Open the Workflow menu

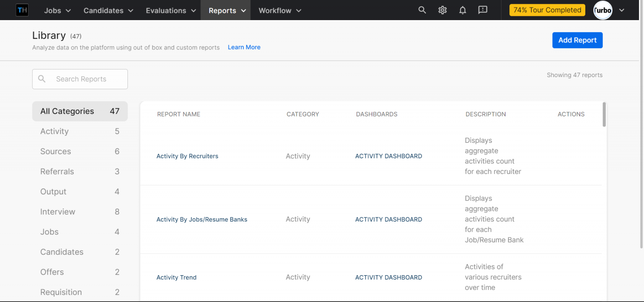point(280,10)
